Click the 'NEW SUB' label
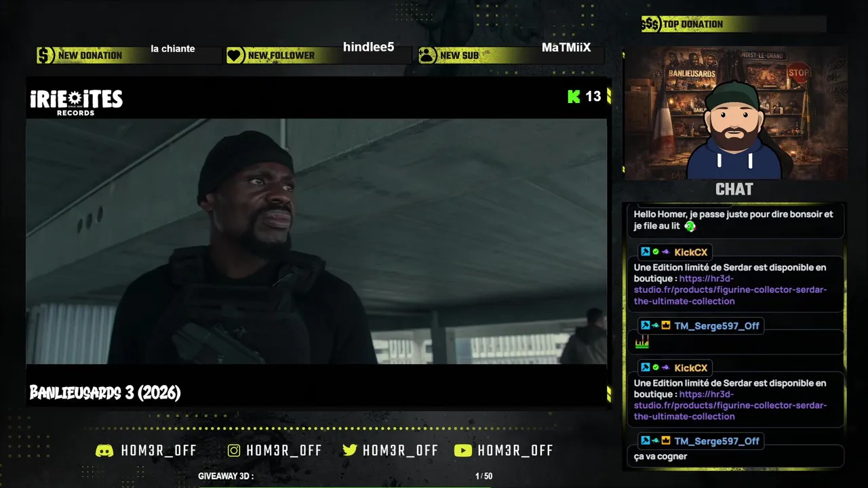The width and height of the screenshot is (868, 488). tap(459, 56)
